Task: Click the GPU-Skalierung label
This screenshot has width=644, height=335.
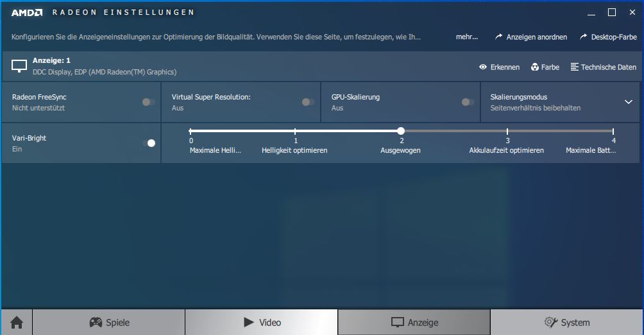Action: (x=356, y=97)
